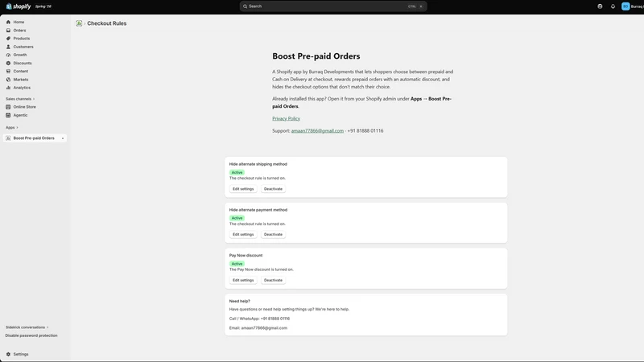Expand Sidekick conversations
Screen dimensions: 644x362
pyautogui.click(x=27, y=327)
